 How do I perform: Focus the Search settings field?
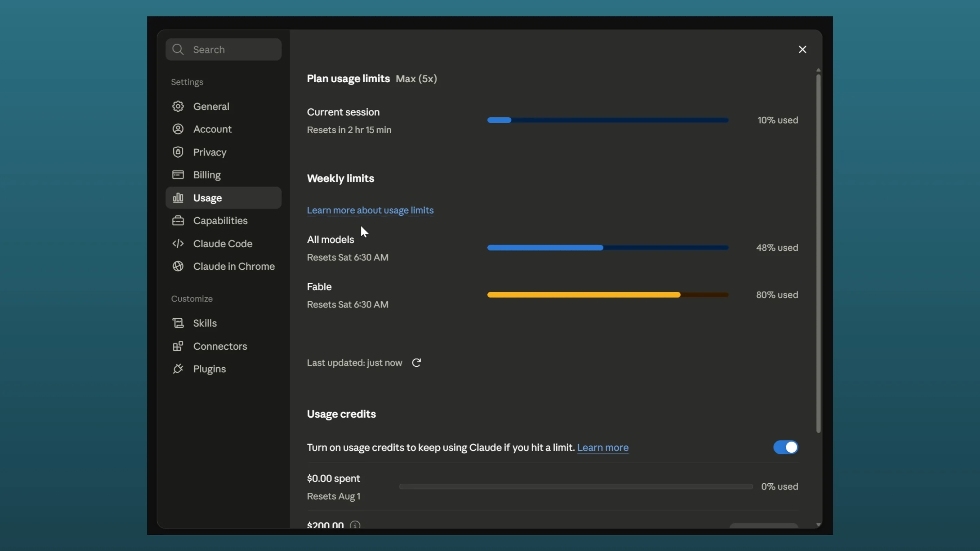[x=223, y=49]
